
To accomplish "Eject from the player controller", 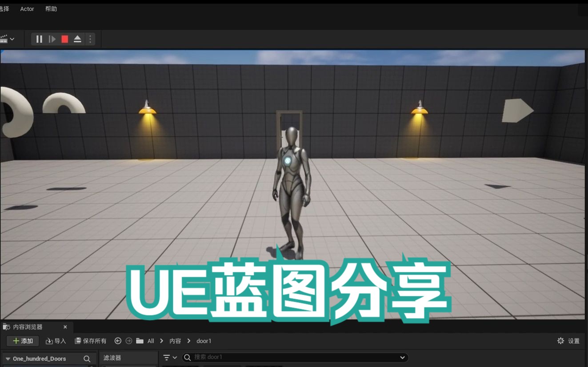I will 77,39.
